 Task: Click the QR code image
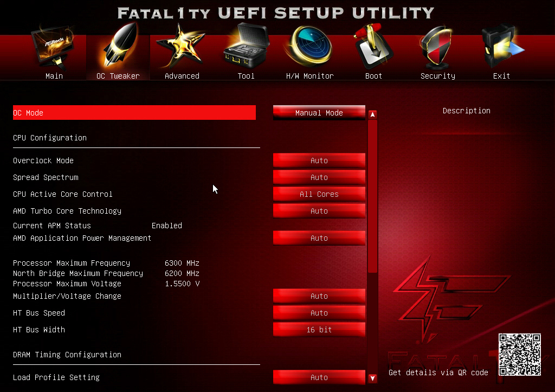519,354
